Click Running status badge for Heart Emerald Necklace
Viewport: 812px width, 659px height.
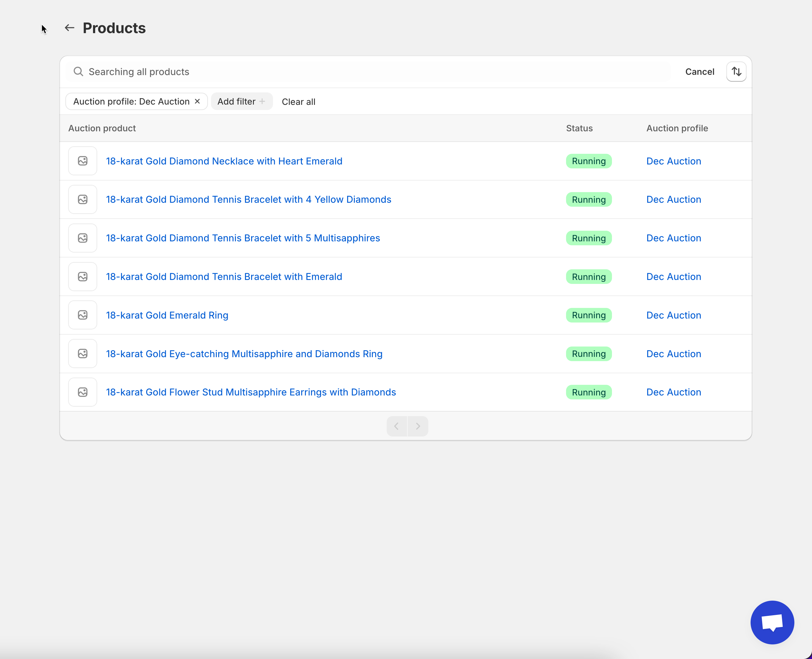[x=589, y=161]
